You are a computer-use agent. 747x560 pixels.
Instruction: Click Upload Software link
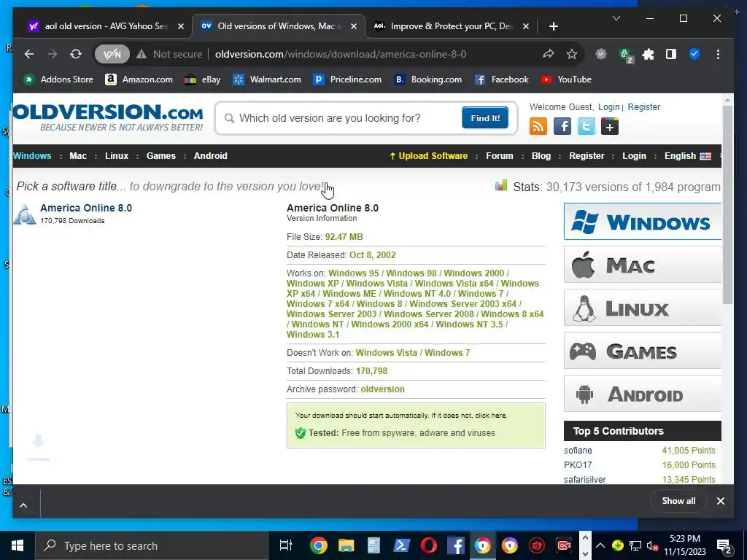pos(428,156)
